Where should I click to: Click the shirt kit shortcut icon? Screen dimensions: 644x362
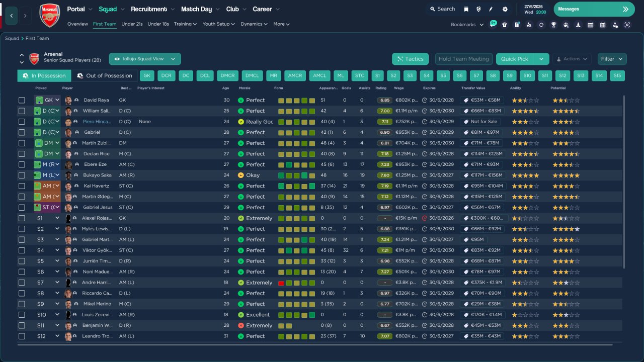click(505, 25)
